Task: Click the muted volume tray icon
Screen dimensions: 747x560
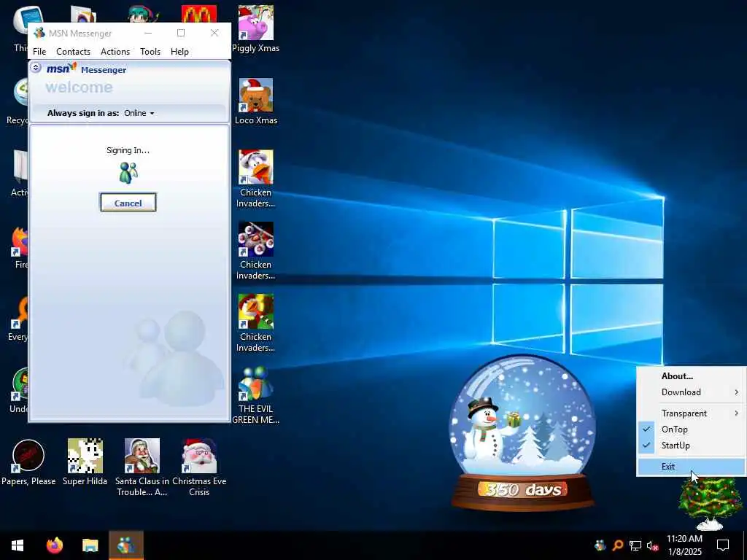Action: 653,545
